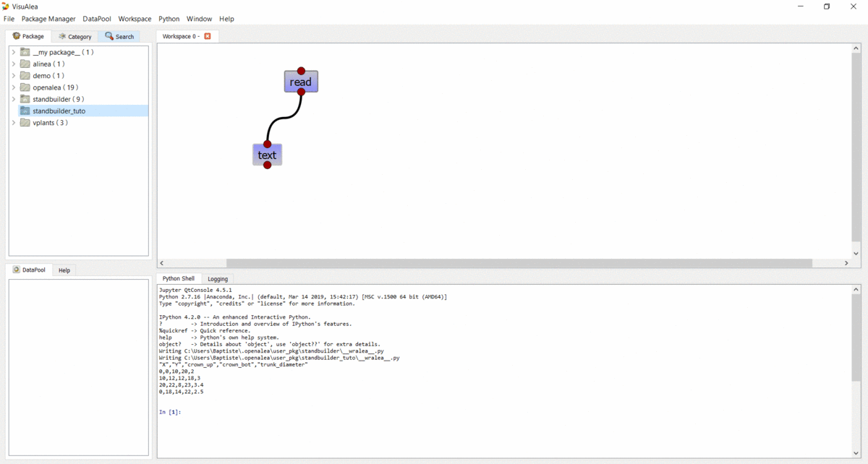Open the Package Manager menu
Screen dimensions: 868x464
[x=48, y=19]
